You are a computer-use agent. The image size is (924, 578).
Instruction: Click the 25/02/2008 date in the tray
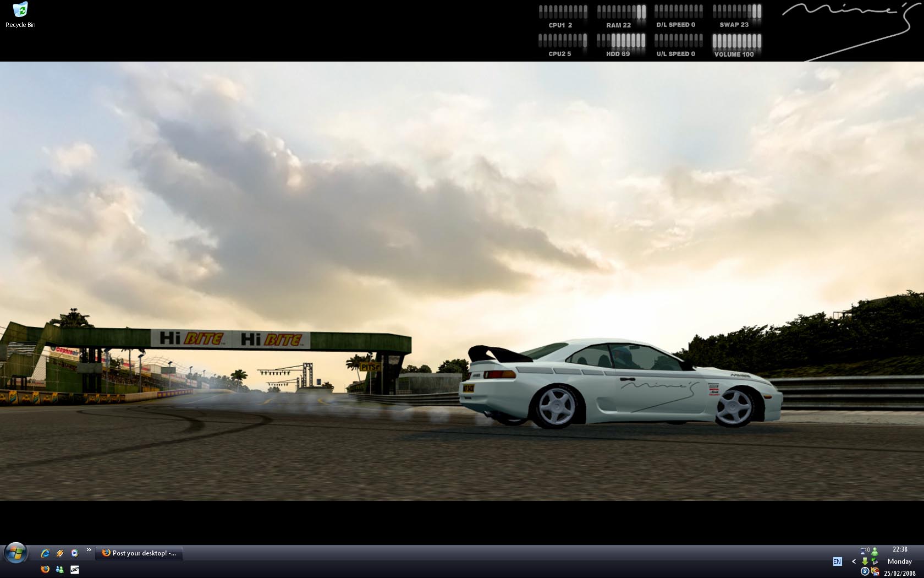click(x=900, y=573)
